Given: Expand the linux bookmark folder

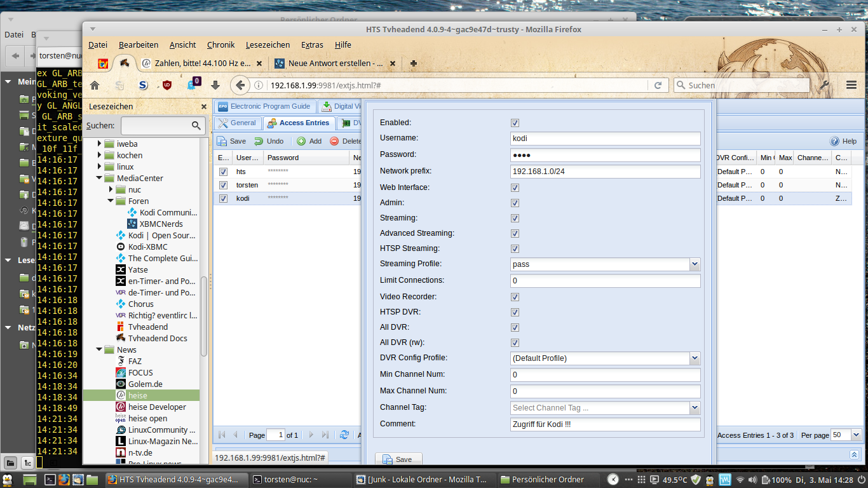Looking at the screenshot, I should 100,166.
